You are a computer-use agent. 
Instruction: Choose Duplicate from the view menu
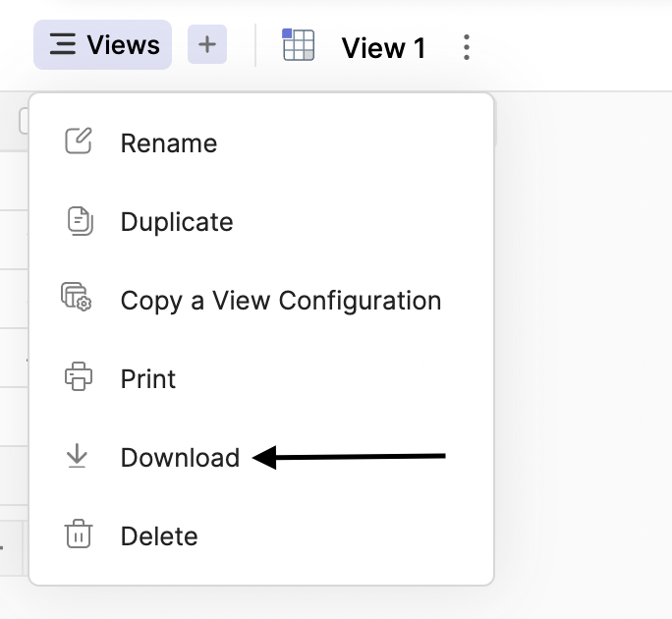(177, 222)
